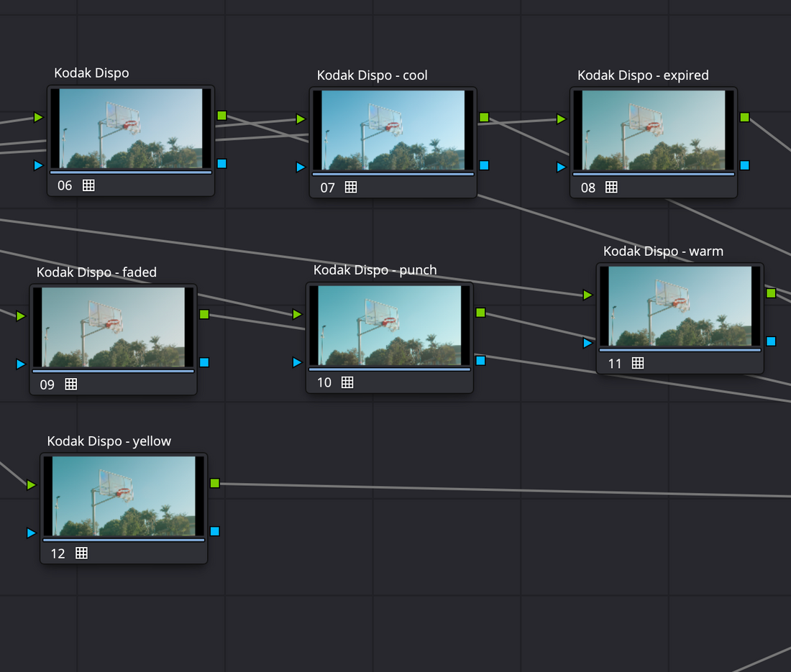Viewport: 791px width, 672px height.
Task: Click the 'Kodak Dispo - punch' node label
Action: tap(375, 270)
